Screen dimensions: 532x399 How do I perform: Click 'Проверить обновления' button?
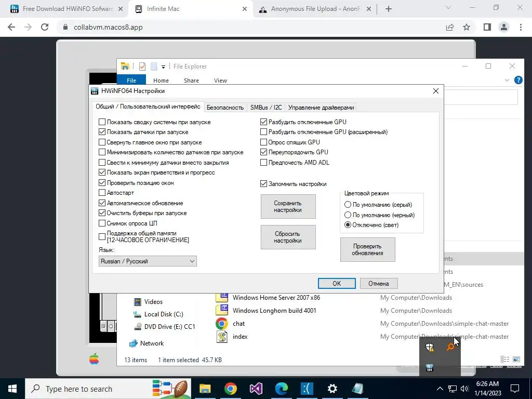[x=367, y=250]
